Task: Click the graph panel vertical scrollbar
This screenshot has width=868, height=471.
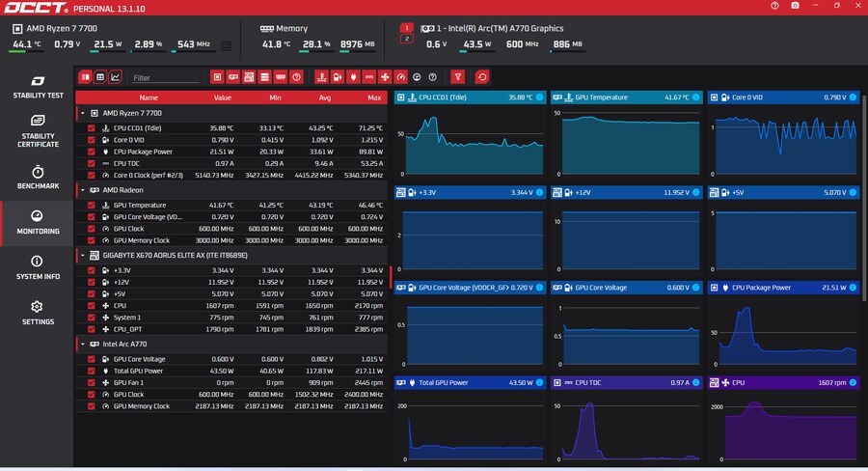Action: [x=864, y=197]
